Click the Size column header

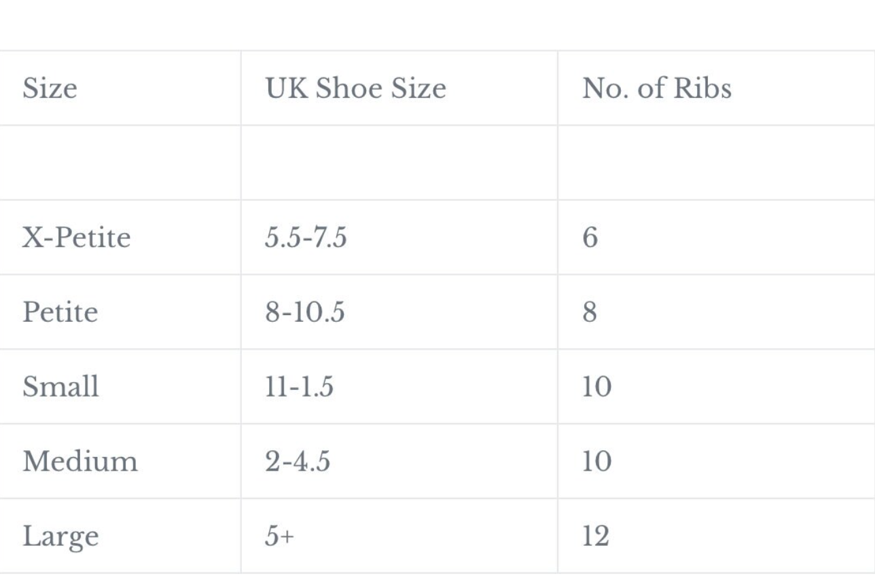(120, 88)
